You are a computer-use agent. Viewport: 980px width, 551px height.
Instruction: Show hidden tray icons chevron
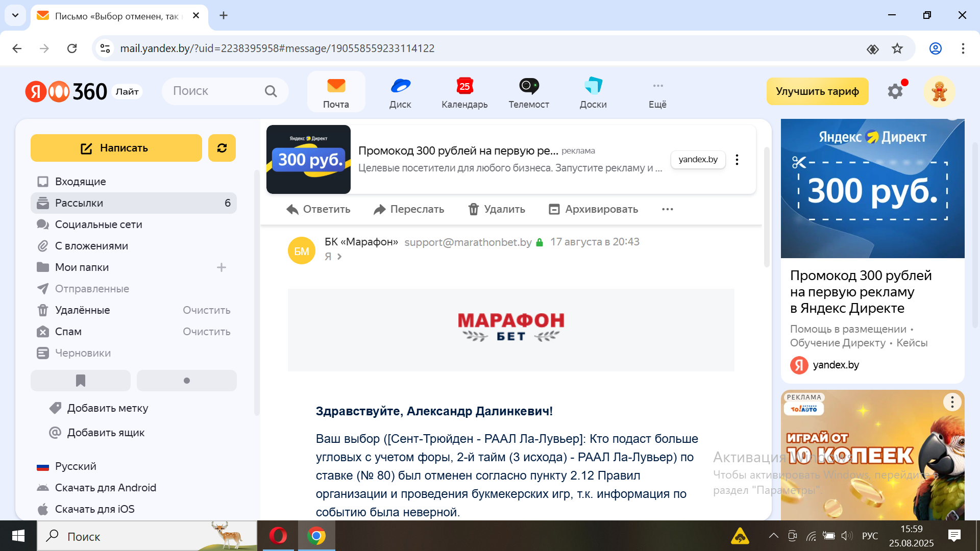pos(774,536)
